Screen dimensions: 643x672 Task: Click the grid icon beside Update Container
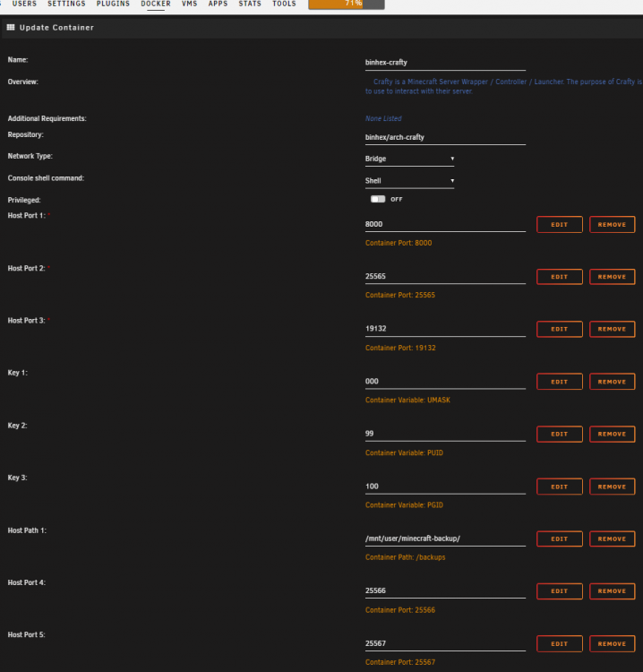click(x=11, y=28)
